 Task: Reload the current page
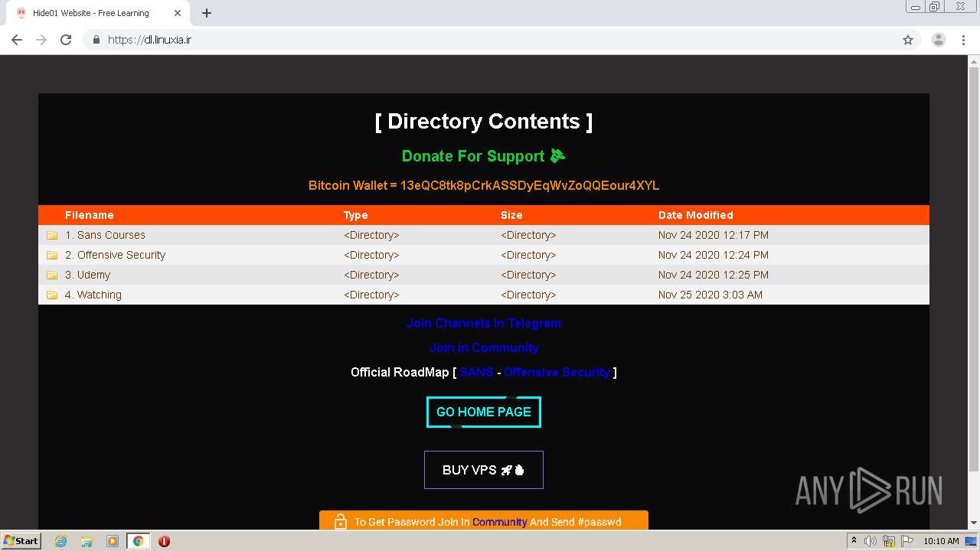pos(66,40)
